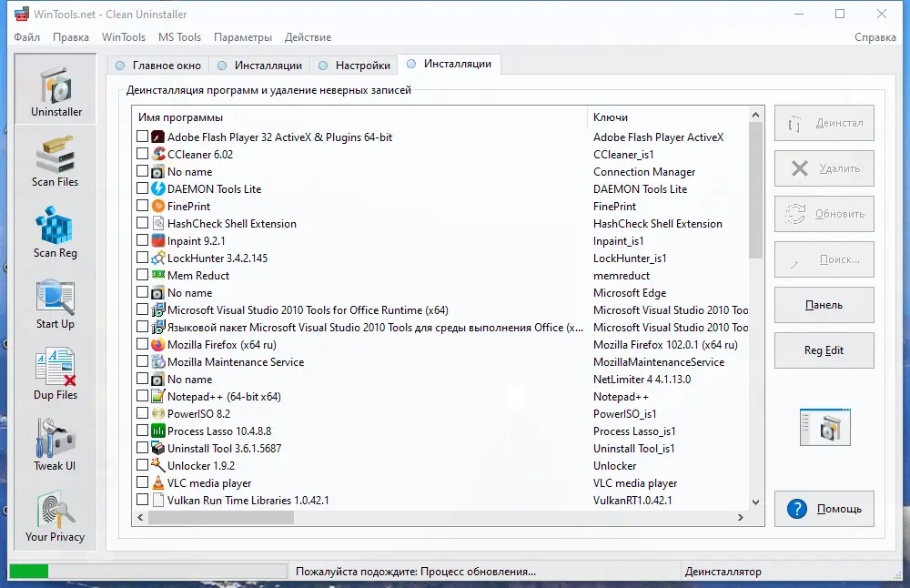Click the horizontal scrollbar left arrow
Viewport: 910px width, 588px height.
coord(140,517)
